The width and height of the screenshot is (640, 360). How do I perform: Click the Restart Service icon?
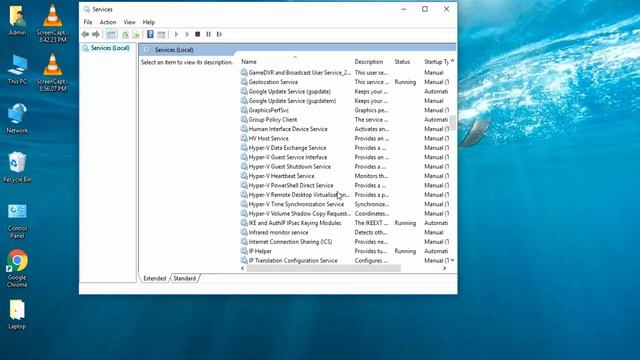coord(219,34)
